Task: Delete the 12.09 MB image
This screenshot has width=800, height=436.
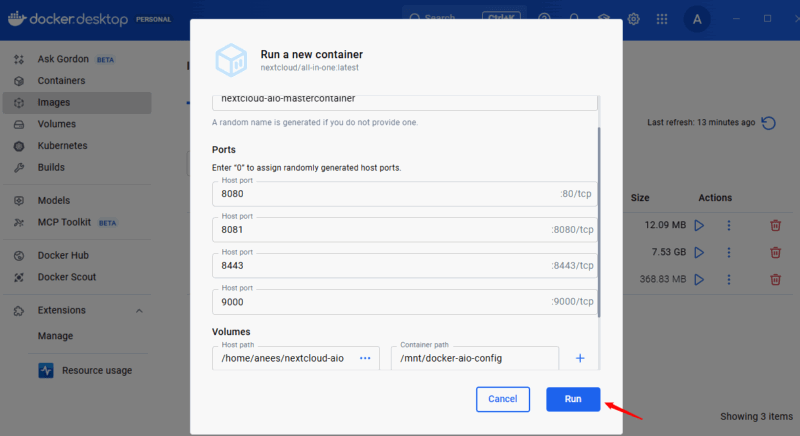Action: click(x=776, y=225)
